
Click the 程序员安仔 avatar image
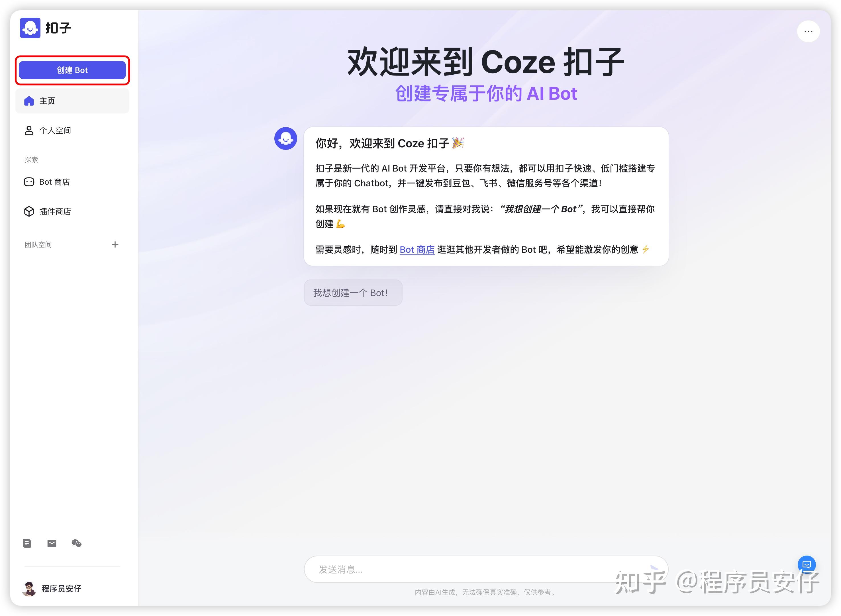point(29,589)
